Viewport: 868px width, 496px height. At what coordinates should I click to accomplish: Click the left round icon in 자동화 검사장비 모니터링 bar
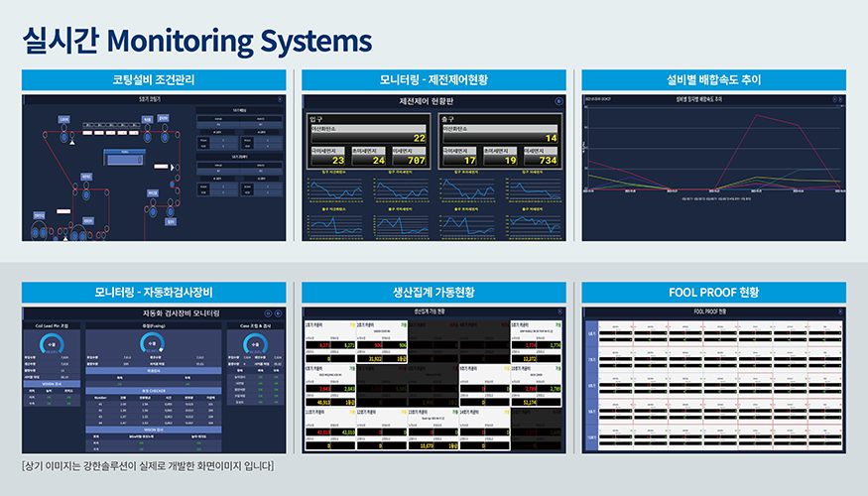click(268, 313)
